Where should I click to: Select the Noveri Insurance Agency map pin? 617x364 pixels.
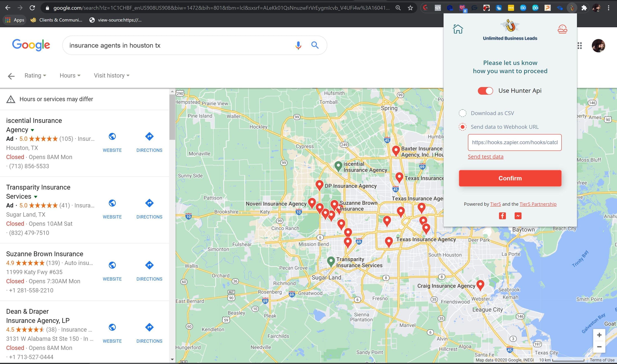click(x=312, y=203)
